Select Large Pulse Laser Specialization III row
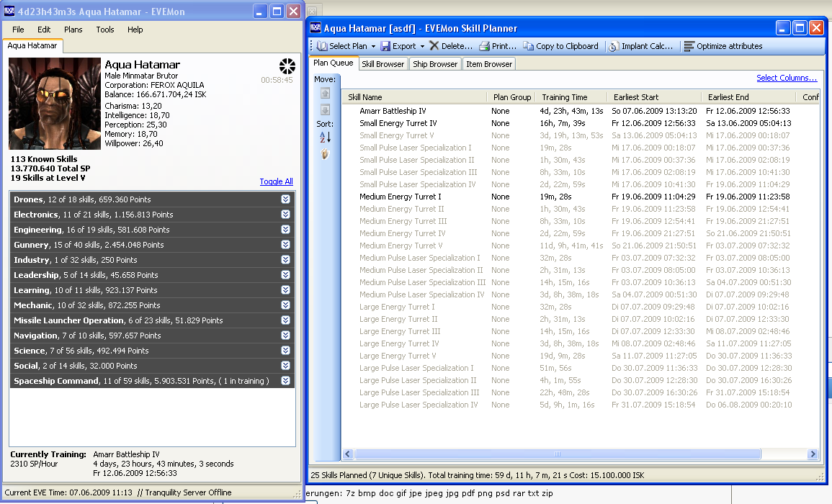 coord(581,392)
